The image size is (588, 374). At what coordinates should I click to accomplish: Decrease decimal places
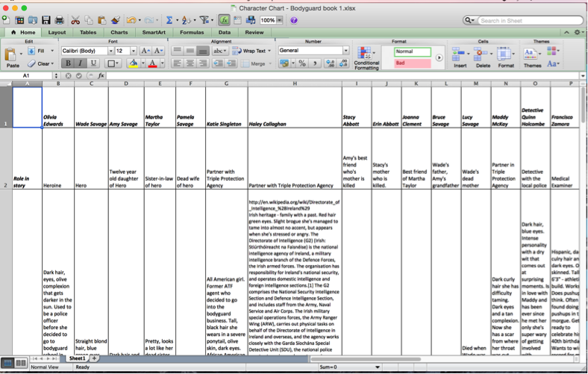click(343, 63)
